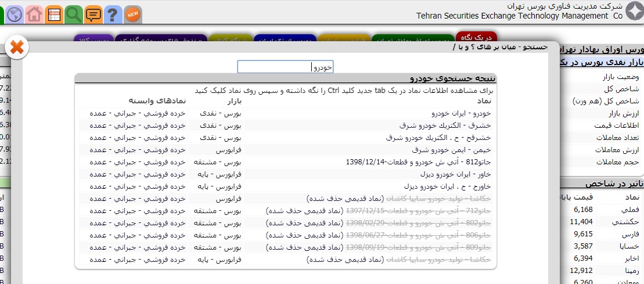Click ارزش معاملات label in background page
The width and height of the screenshot is (644, 284).
click(x=618, y=150)
